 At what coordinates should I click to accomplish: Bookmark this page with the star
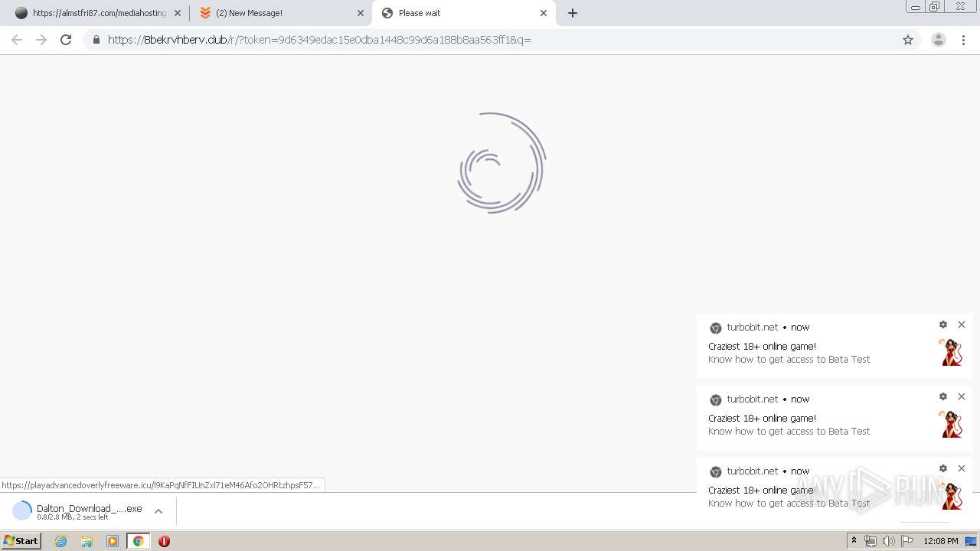908,40
